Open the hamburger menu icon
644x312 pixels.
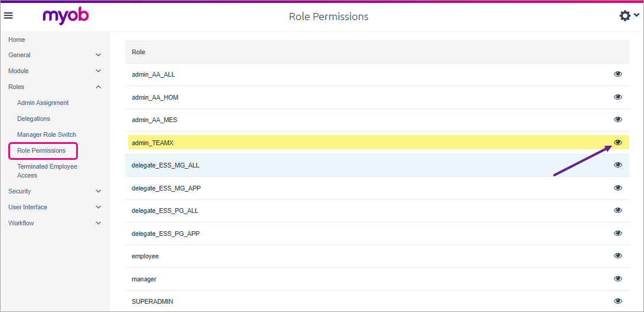(8, 16)
